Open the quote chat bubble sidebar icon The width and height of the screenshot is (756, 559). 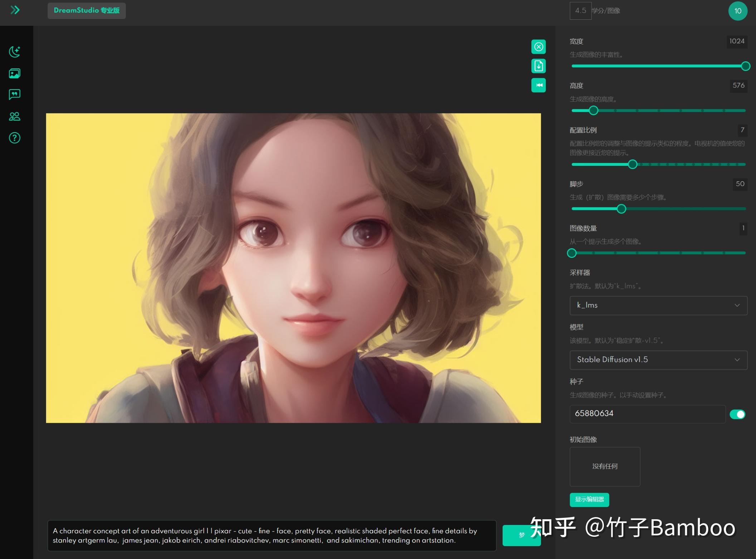tap(15, 95)
